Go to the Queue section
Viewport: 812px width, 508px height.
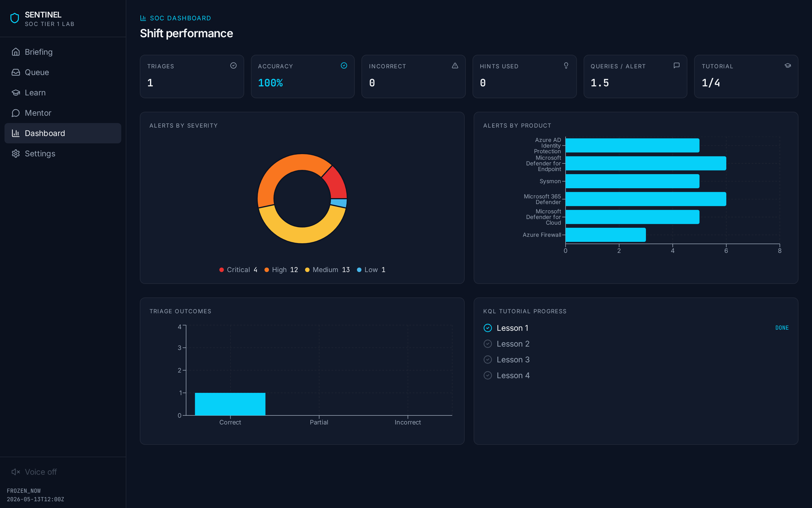(x=63, y=72)
